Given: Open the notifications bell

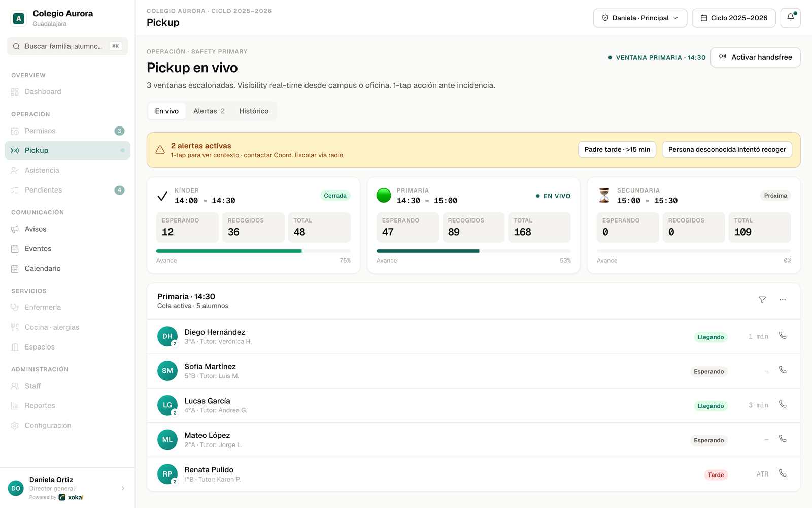Looking at the screenshot, I should 790,18.
